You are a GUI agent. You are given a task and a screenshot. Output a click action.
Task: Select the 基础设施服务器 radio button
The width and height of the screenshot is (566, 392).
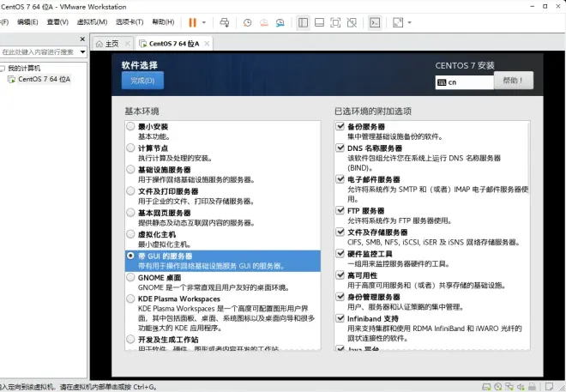click(130, 169)
